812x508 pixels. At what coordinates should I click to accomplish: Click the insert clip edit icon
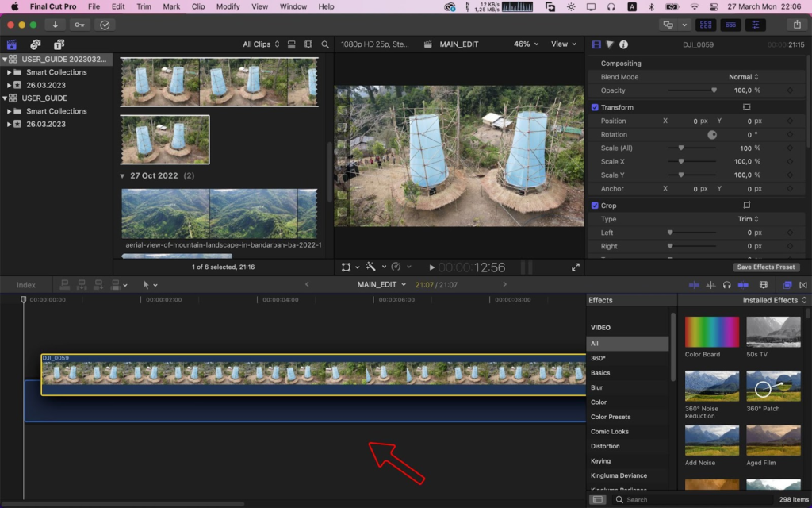(82, 285)
